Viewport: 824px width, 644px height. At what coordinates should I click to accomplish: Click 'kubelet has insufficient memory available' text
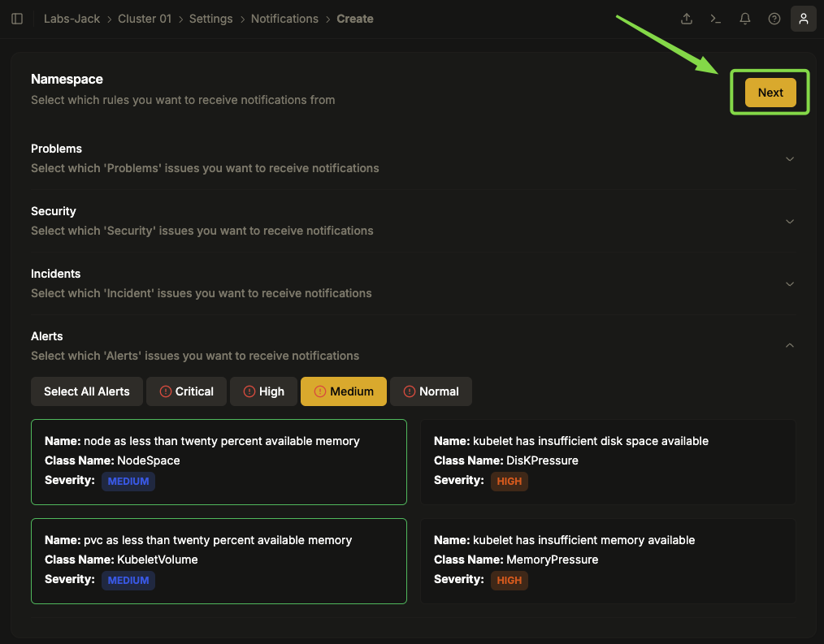[x=583, y=540]
